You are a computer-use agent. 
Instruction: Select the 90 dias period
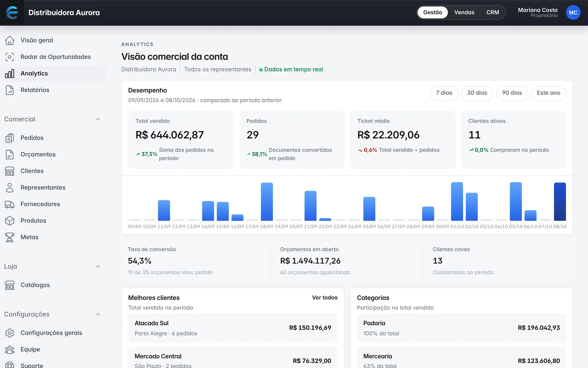pos(512,93)
